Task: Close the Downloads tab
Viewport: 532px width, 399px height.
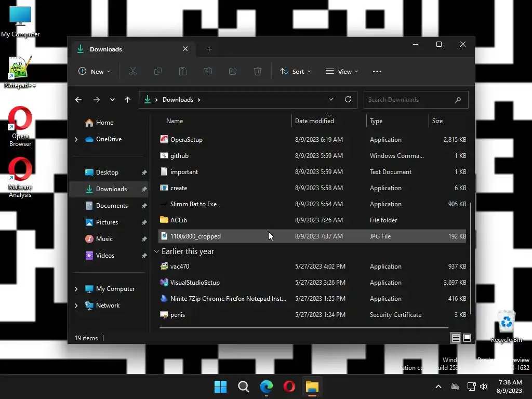Action: tap(185, 49)
